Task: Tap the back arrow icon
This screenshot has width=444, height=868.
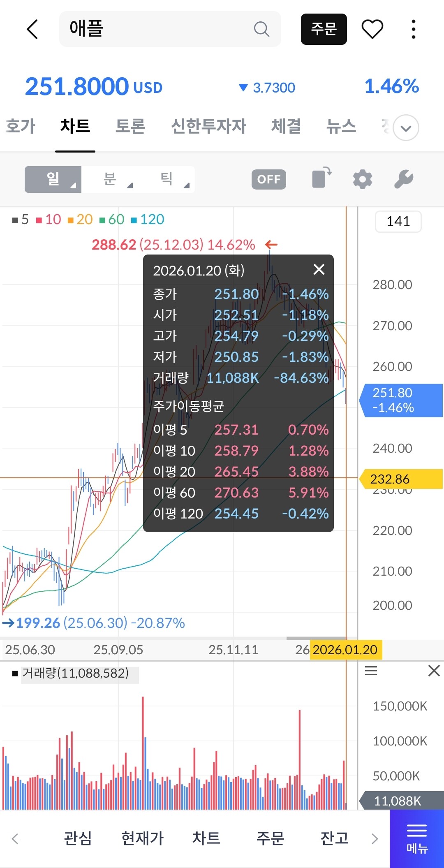Action: [x=32, y=29]
